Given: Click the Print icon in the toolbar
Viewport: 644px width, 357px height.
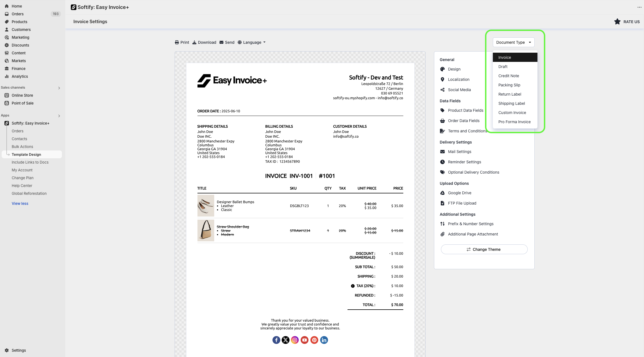Looking at the screenshot, I should coord(177,42).
